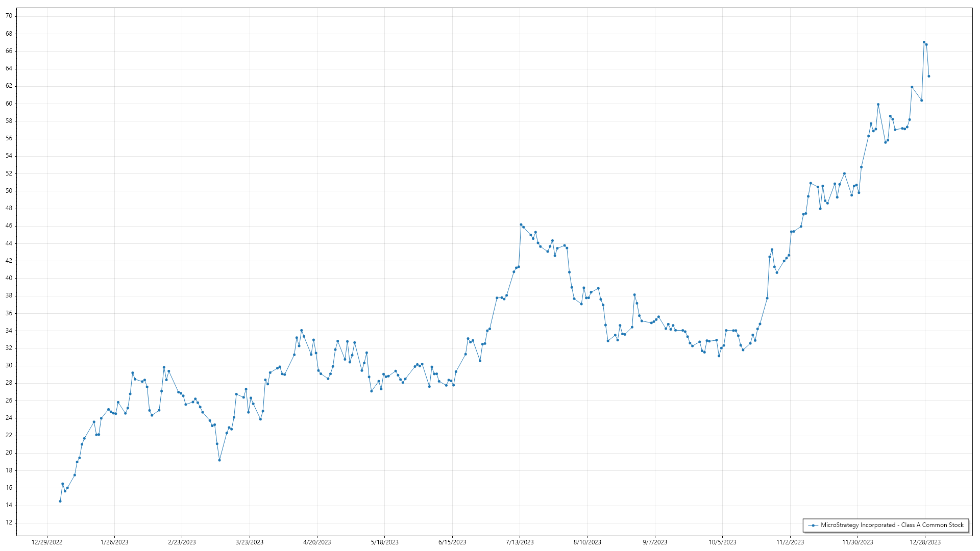Screen dimensions: 980x551
Task: Click the 40 value on the y-axis
Action: [9, 278]
